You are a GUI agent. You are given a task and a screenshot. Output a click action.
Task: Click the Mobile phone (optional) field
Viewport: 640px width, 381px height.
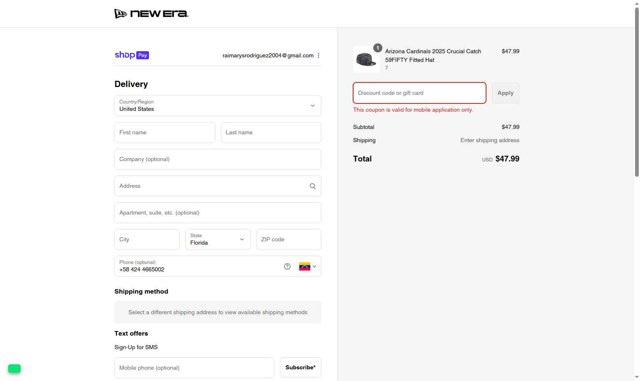pyautogui.click(x=194, y=368)
